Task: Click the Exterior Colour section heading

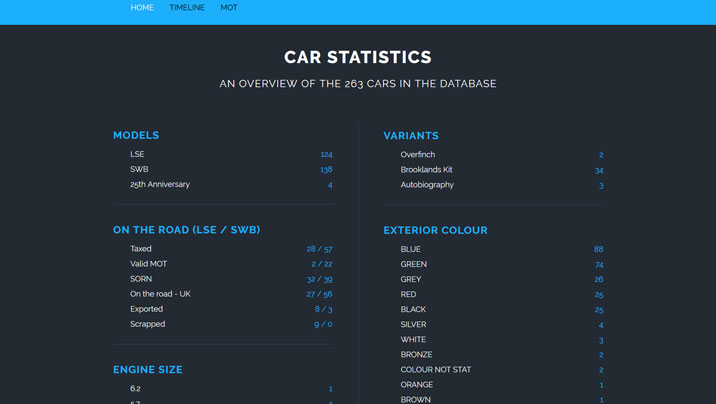Action: tap(435, 230)
